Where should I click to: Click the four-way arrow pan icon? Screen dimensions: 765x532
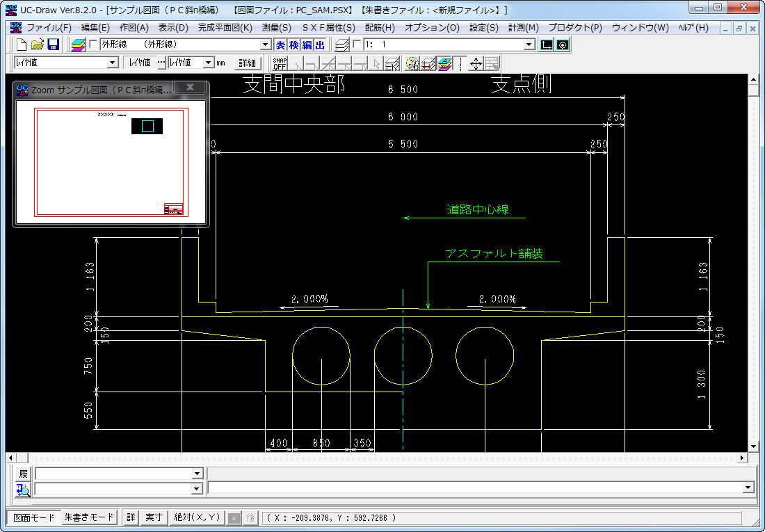(476, 63)
